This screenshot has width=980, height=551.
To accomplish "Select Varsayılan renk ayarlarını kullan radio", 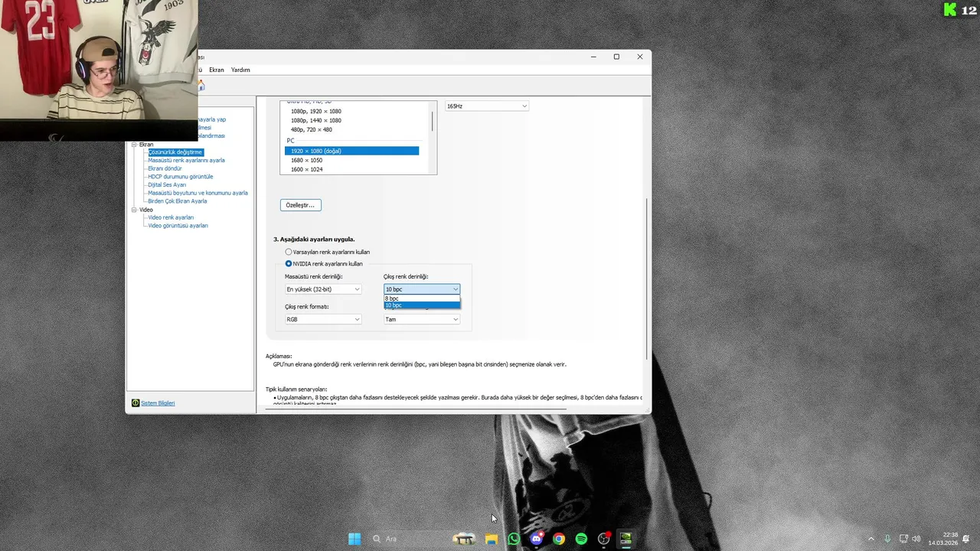I will [289, 252].
